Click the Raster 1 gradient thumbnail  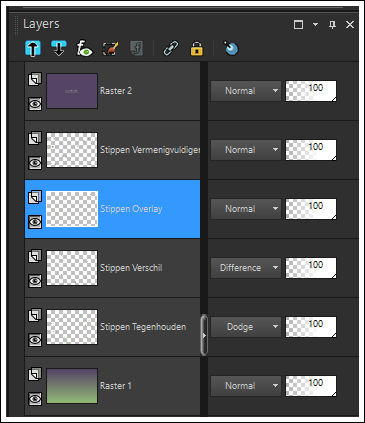pos(72,386)
